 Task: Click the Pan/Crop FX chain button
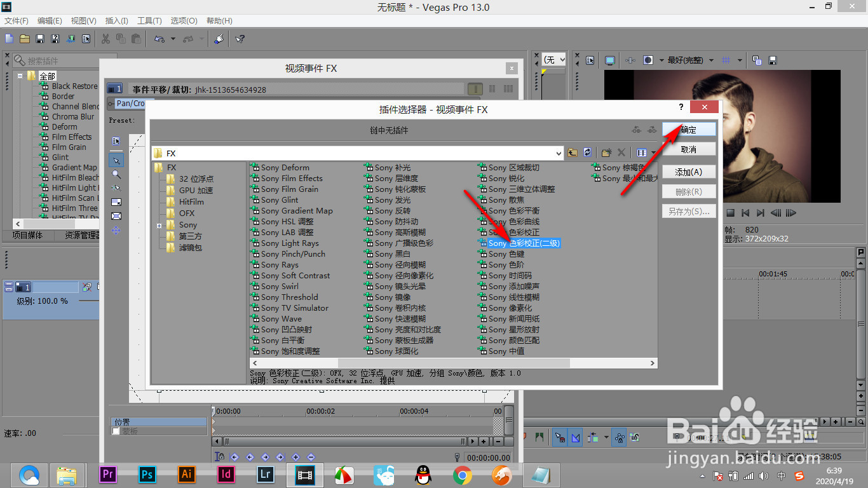[x=130, y=104]
